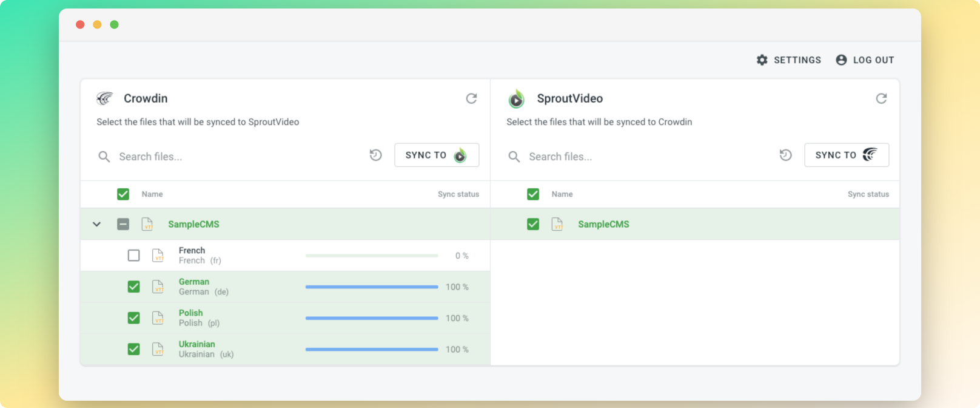This screenshot has height=408, width=980.
Task: Click LOG OUT
Action: pos(865,59)
